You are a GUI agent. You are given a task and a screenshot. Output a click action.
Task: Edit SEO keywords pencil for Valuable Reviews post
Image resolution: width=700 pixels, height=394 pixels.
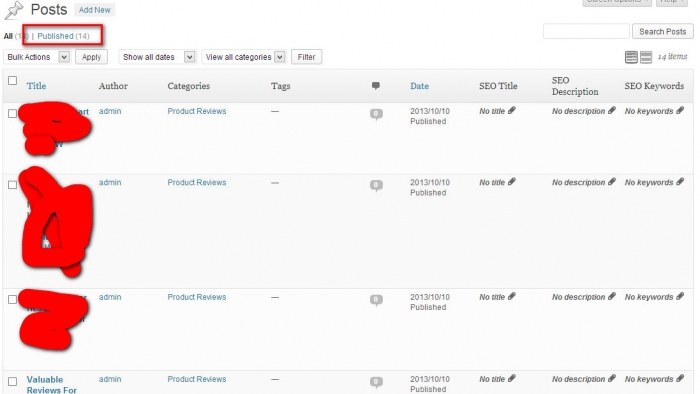click(680, 379)
